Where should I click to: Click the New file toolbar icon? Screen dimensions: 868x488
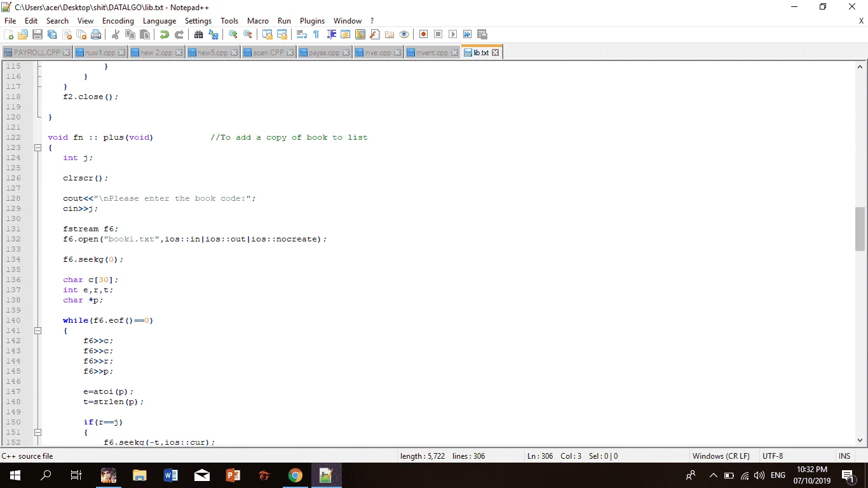coord(9,34)
